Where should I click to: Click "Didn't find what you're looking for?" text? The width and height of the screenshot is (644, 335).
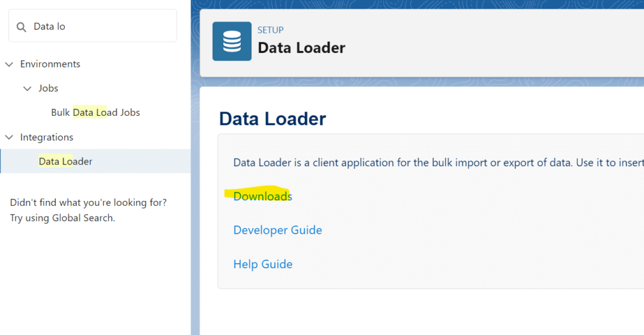[x=88, y=203]
